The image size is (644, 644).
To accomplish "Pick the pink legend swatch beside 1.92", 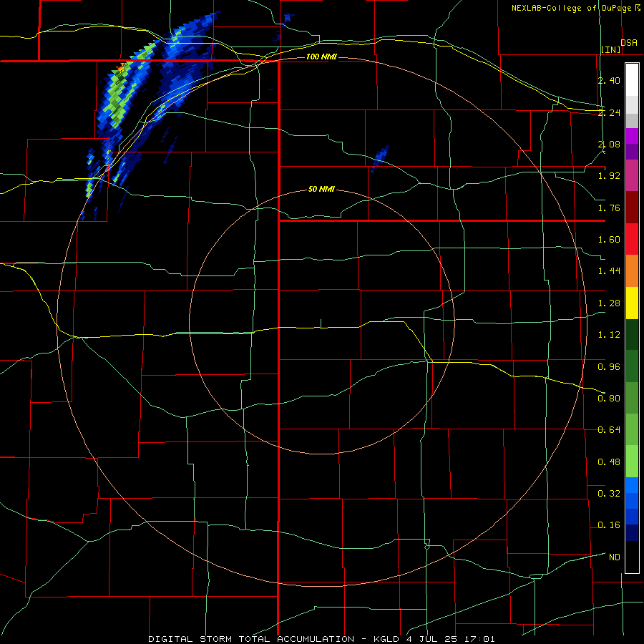I will tap(632, 175).
